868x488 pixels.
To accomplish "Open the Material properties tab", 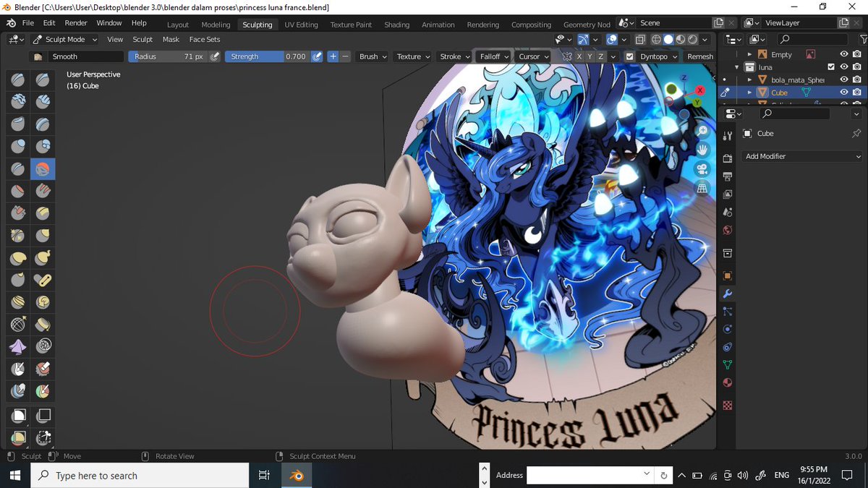I will 728,383.
